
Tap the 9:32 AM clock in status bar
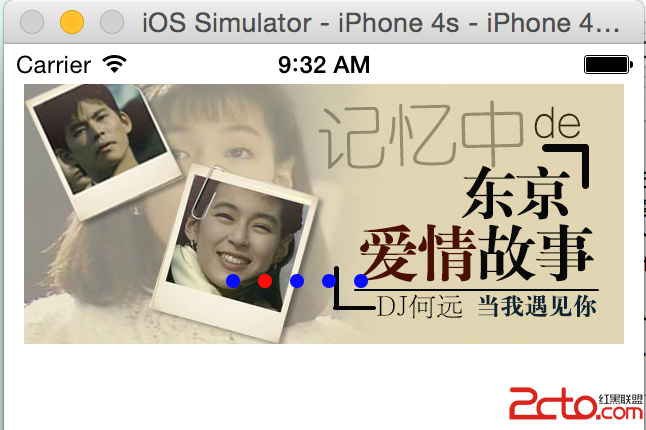[324, 65]
